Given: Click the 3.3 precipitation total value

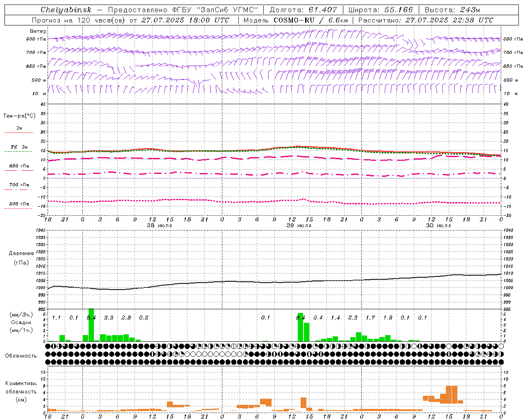Looking at the screenshot, I should pyautogui.click(x=109, y=317).
